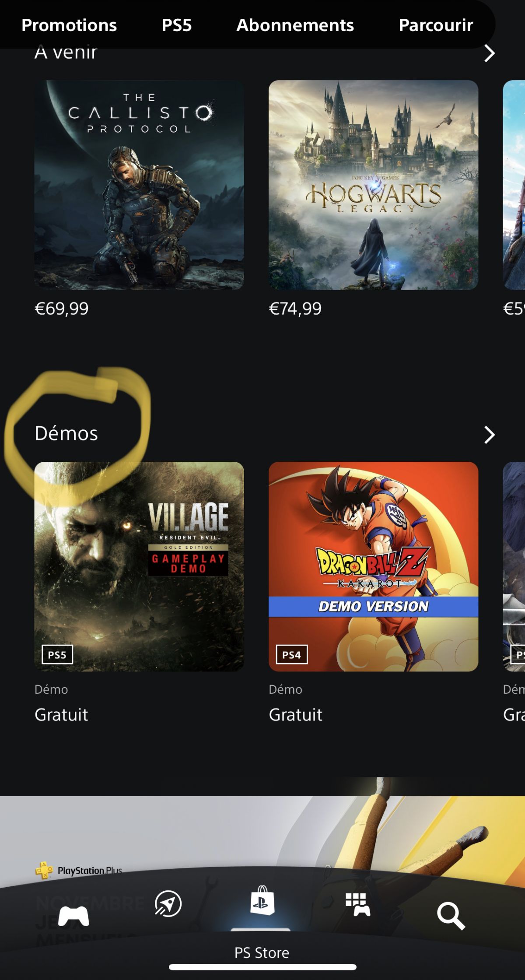Tap the €74,99 Hogwarts Legacy price

click(295, 309)
